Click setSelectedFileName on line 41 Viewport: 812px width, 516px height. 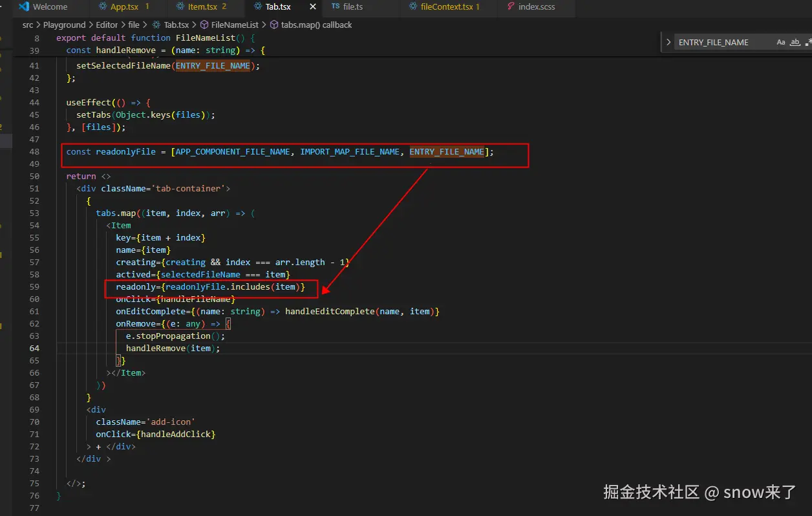point(123,65)
